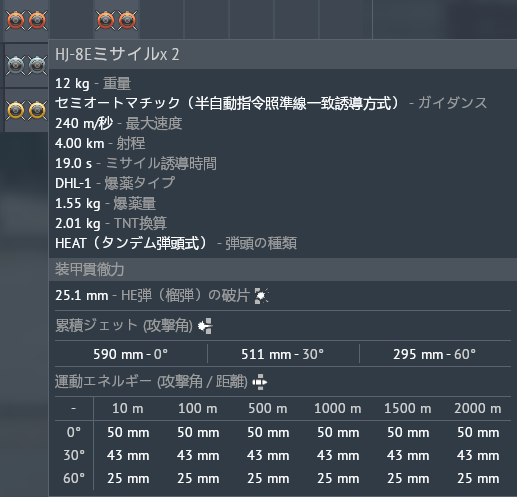Image resolution: width=517 pixels, height=497 pixels.
Task: Select the grey-blue missile pair icon
Action: click(x=26, y=65)
